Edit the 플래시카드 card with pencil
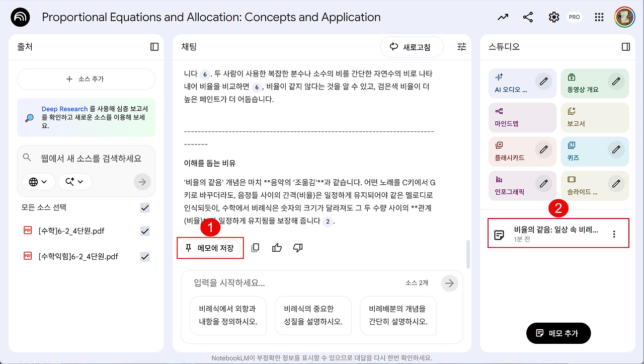The image size is (644, 364). tap(543, 150)
